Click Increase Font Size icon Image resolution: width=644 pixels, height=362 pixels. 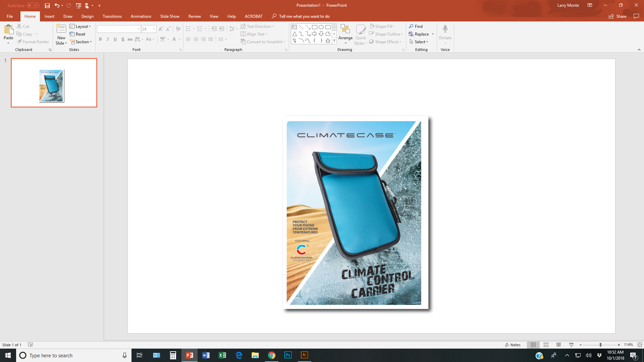[161, 29]
